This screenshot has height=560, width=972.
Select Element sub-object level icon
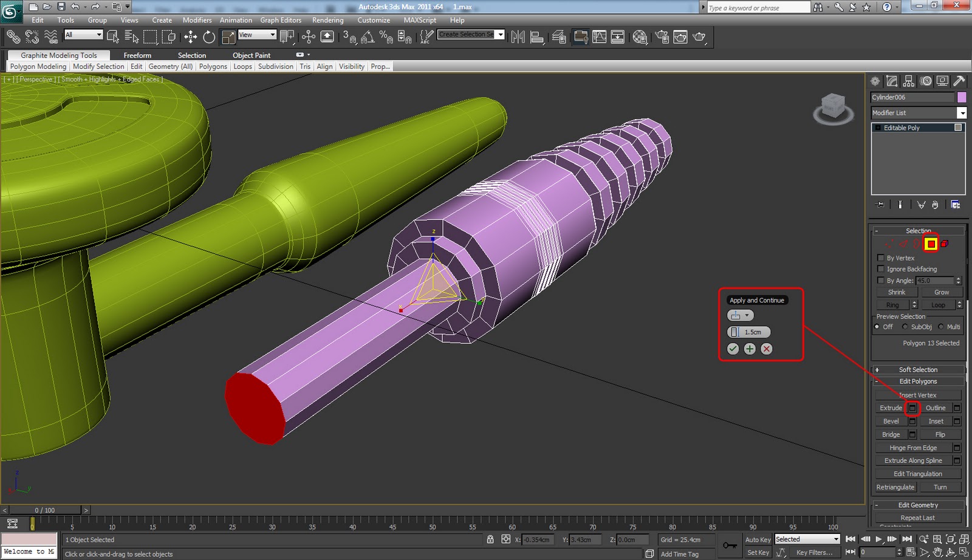(945, 244)
